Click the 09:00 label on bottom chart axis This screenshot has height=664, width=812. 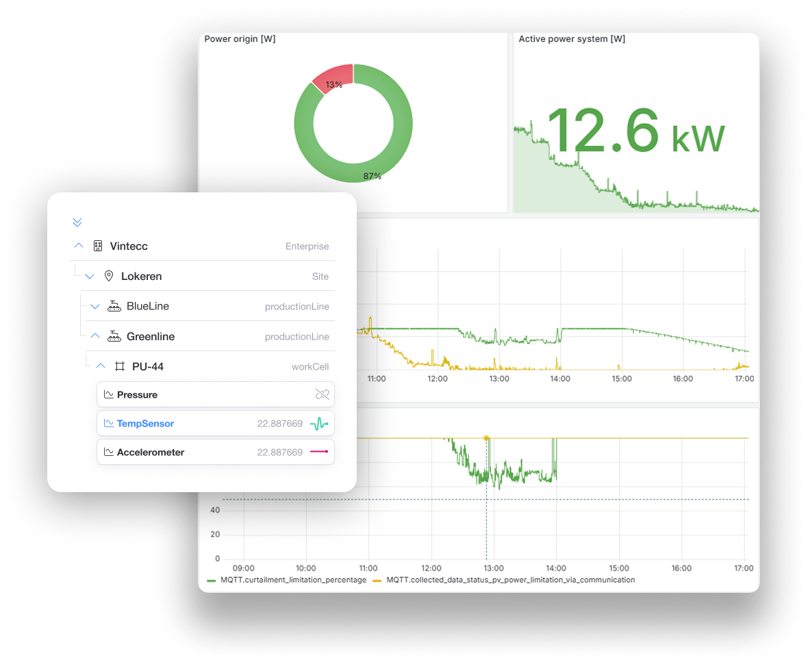pyautogui.click(x=243, y=568)
